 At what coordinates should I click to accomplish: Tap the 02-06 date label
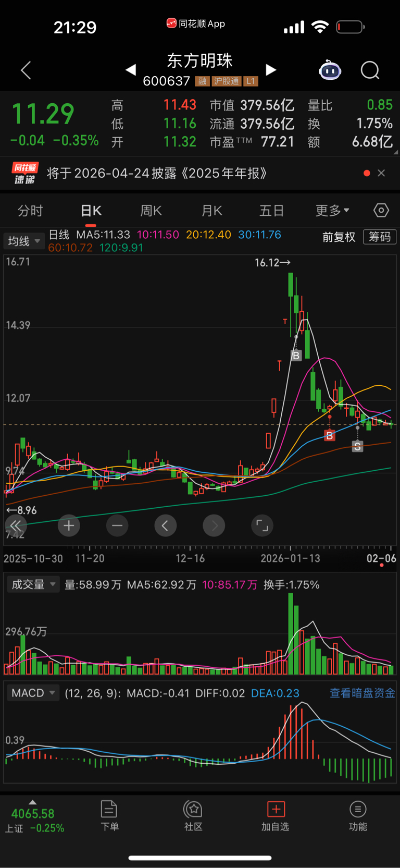pos(381,558)
